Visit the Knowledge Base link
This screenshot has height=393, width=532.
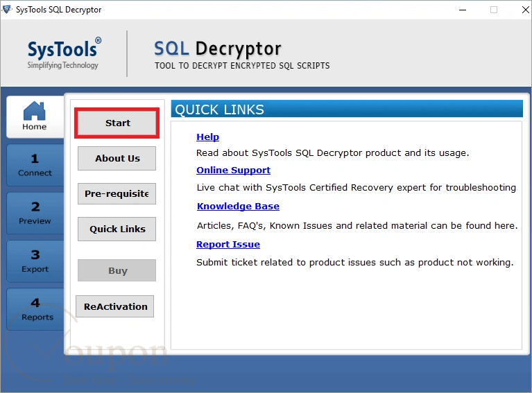[x=238, y=206]
